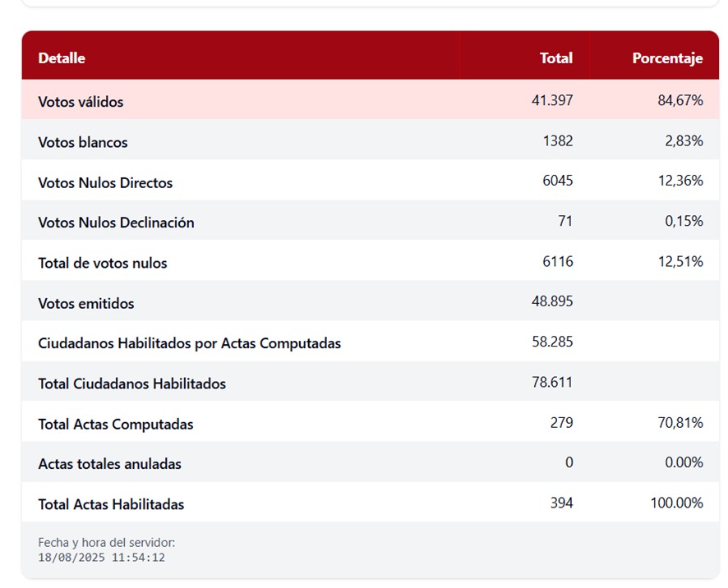728x588 pixels.
Task: Click Ciudadanos Habilitados por Actas Computadas label
Action: tap(189, 343)
